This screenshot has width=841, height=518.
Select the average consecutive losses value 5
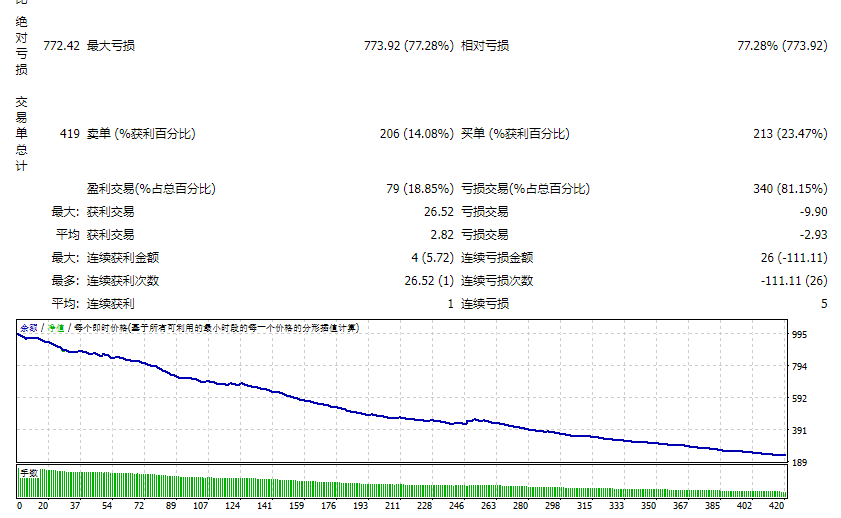(x=824, y=304)
